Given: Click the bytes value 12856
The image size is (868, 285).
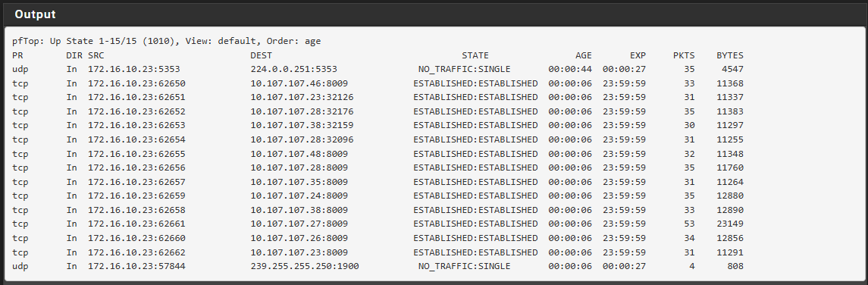Looking at the screenshot, I should coord(730,238).
